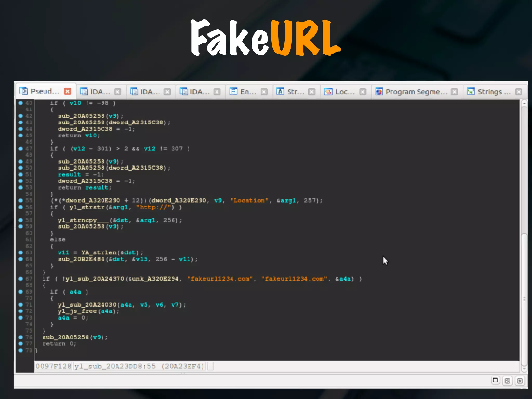
Task: Click yl_sub_20A24370 call on line 67
Action: click(95, 279)
